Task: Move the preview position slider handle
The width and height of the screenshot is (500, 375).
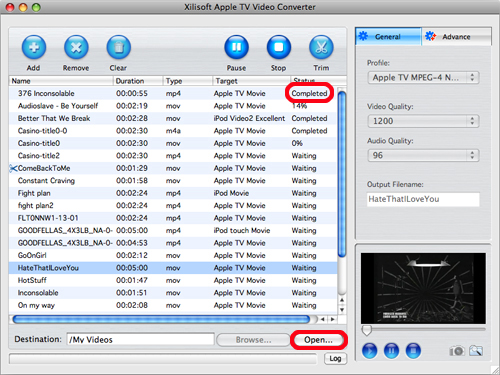Action: (x=367, y=330)
